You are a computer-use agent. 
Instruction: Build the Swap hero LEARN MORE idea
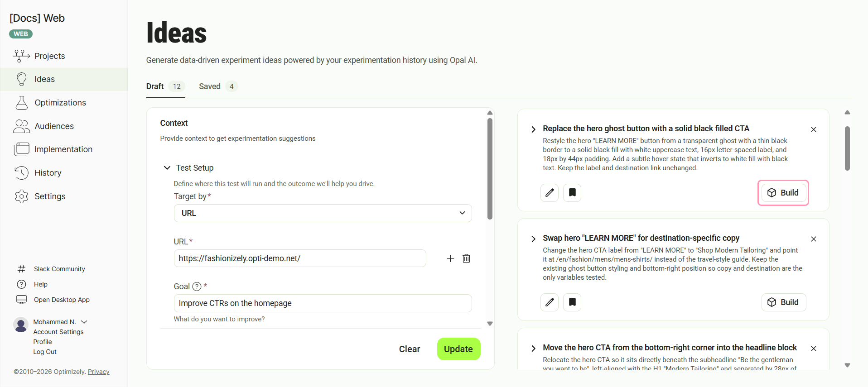click(x=784, y=302)
